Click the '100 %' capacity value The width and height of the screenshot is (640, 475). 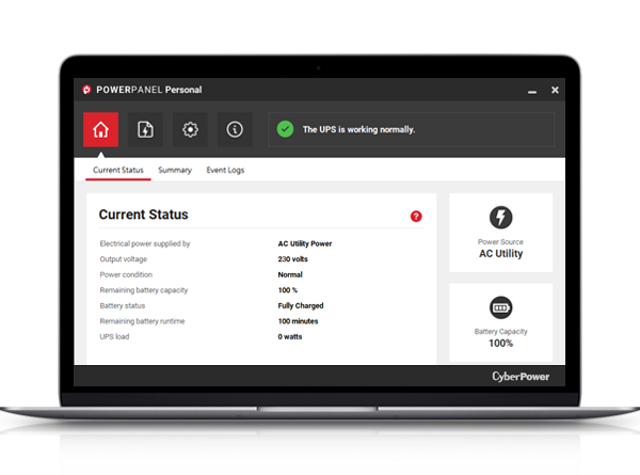click(x=288, y=290)
